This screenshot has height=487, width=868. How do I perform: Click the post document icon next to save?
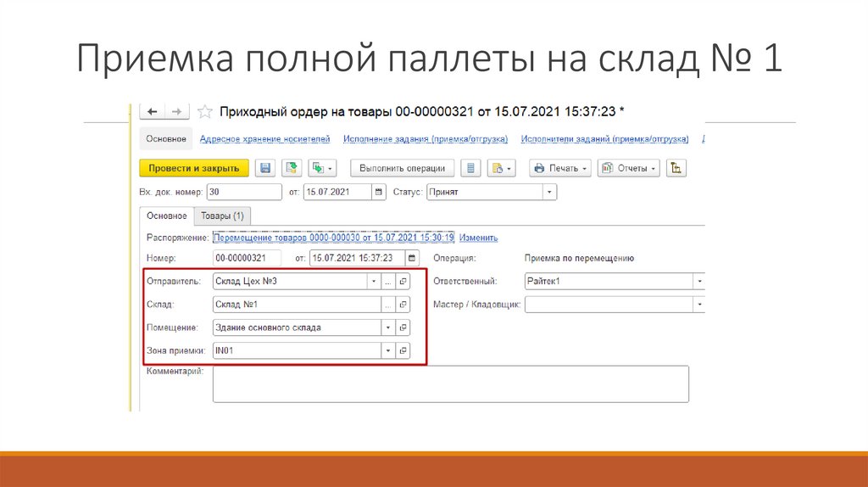[x=292, y=168]
